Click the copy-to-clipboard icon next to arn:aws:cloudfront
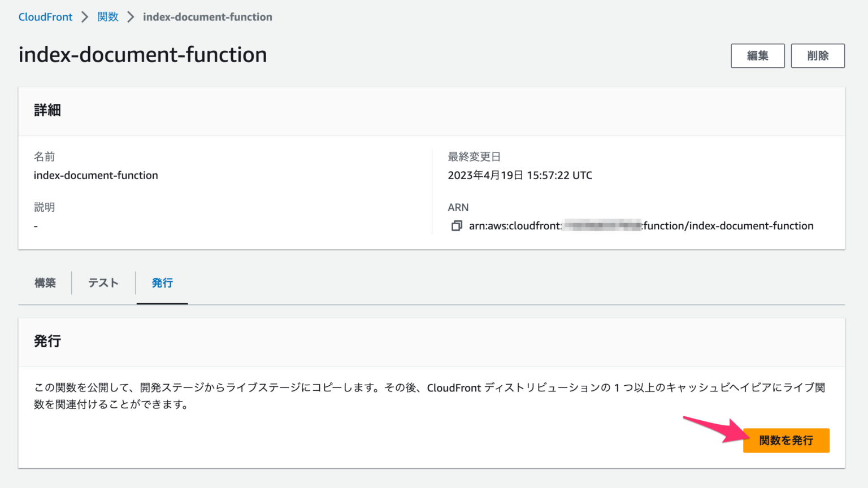Image resolution: width=868 pixels, height=488 pixels. pos(457,225)
